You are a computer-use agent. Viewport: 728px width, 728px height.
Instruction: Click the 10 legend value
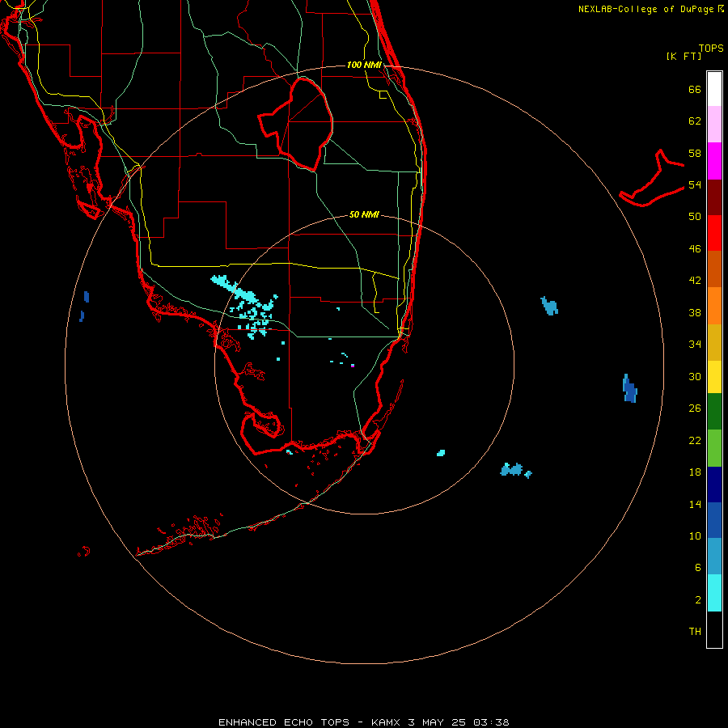(695, 535)
